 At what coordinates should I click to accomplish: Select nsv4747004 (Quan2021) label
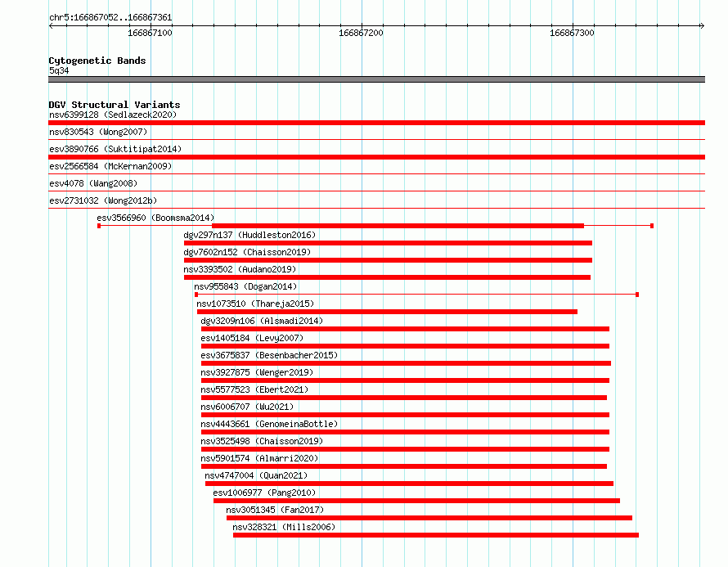point(256,475)
